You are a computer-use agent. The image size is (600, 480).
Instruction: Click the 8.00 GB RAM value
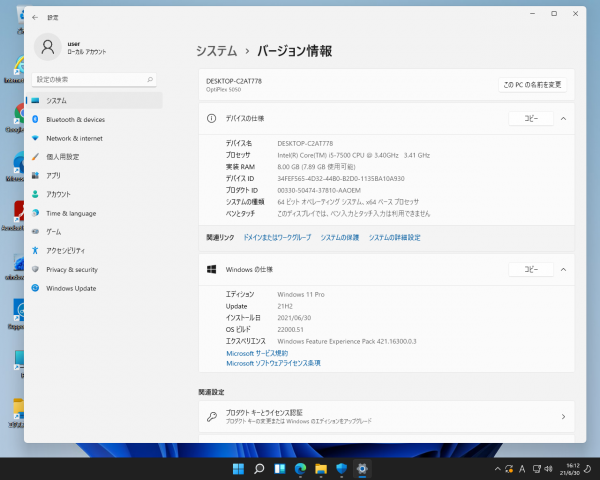(316, 167)
